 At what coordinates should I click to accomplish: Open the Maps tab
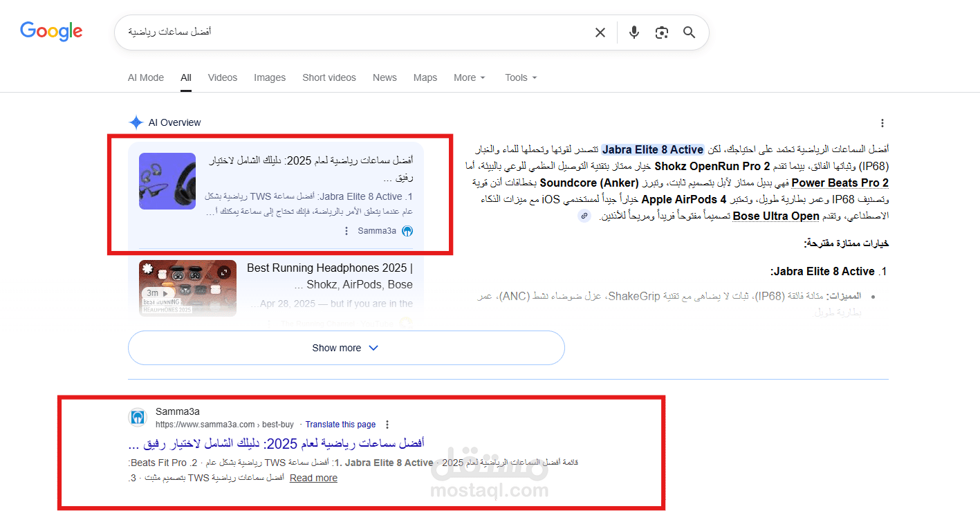click(x=425, y=77)
